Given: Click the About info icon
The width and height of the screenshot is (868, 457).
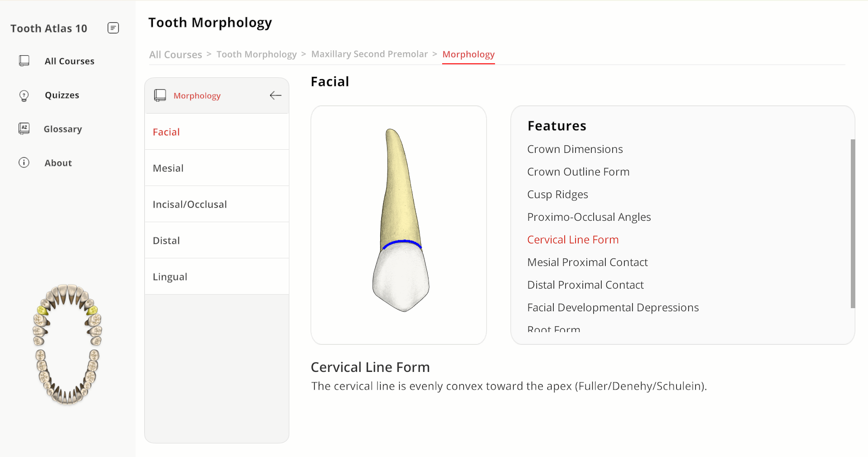Looking at the screenshot, I should 24,163.
